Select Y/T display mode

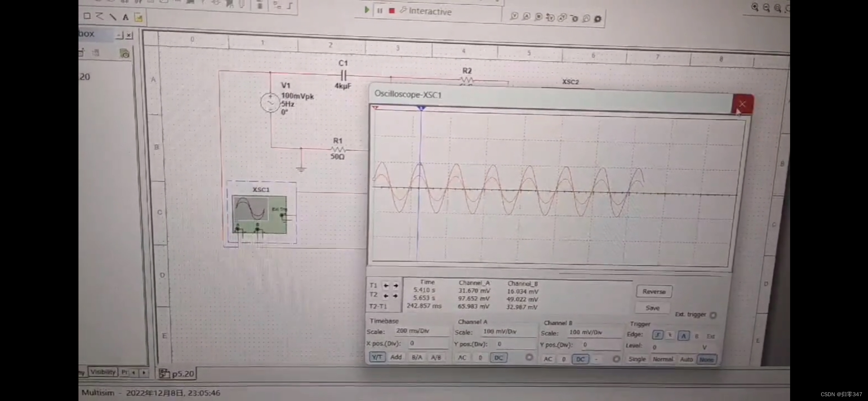377,357
